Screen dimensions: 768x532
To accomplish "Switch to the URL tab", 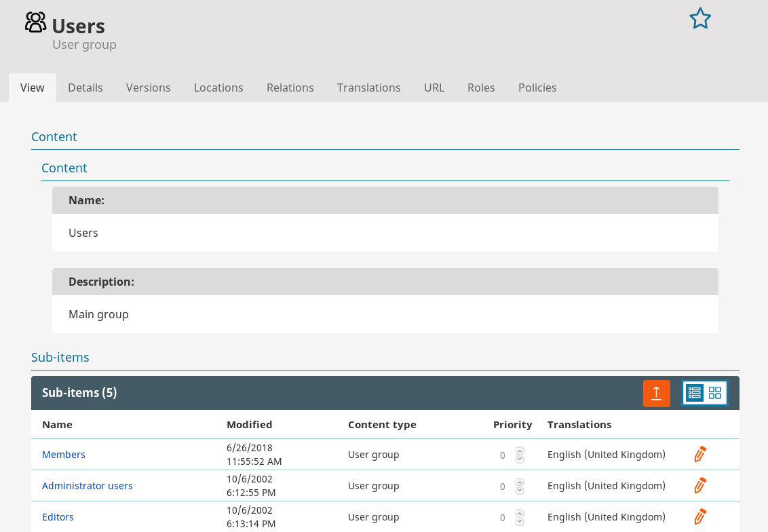I will pyautogui.click(x=434, y=88).
